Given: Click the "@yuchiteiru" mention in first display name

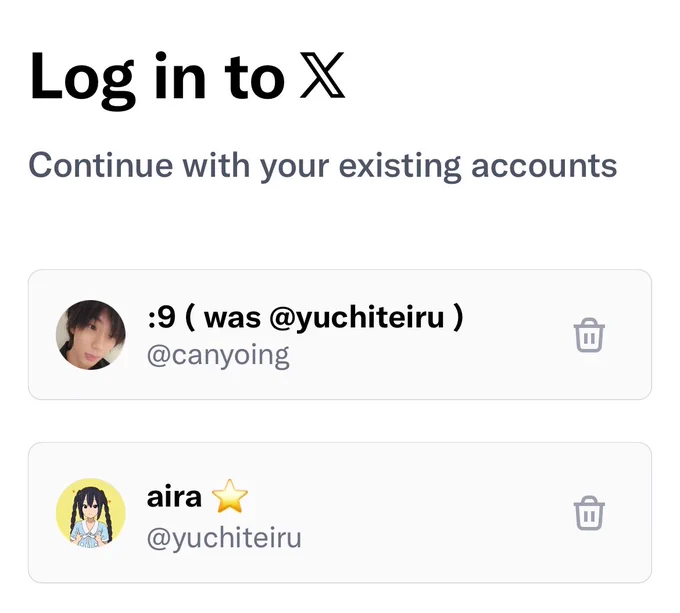Looking at the screenshot, I should pyautogui.click(x=357, y=319).
